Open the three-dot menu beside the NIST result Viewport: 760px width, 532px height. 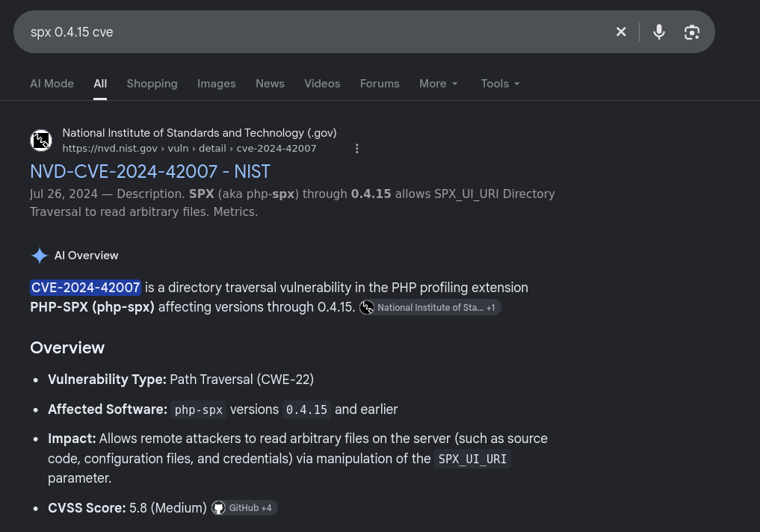[356, 149]
